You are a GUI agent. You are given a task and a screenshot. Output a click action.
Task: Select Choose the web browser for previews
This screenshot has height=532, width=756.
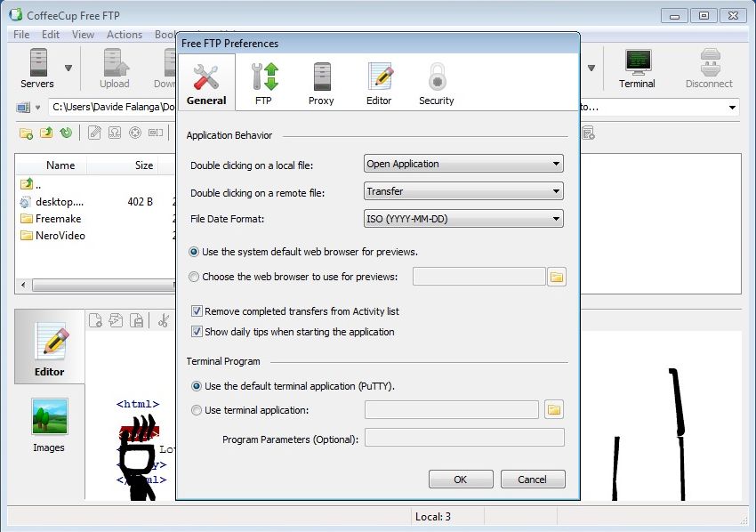coord(195,277)
